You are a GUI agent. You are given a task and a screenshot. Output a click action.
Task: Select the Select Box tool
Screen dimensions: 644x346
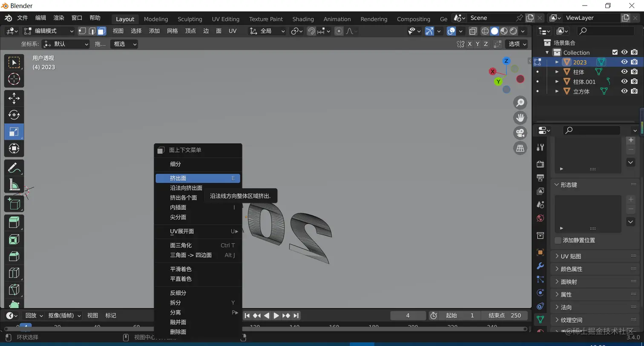[14, 63]
